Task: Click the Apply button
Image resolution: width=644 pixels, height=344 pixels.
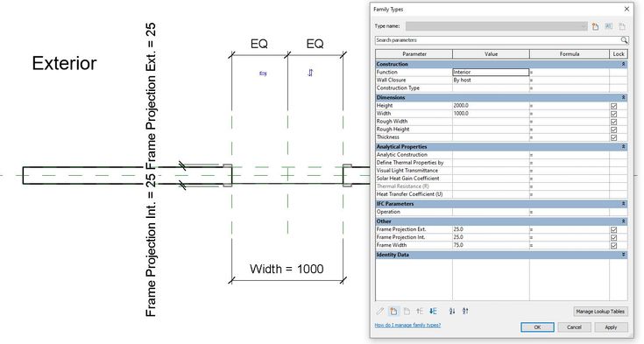Action: [x=611, y=327]
